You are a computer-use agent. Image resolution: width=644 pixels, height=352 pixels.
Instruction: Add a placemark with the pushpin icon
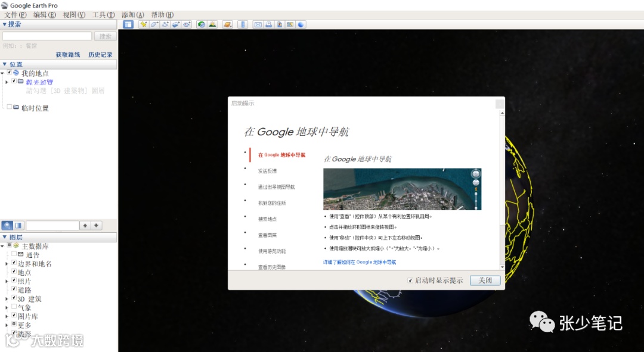tap(143, 24)
